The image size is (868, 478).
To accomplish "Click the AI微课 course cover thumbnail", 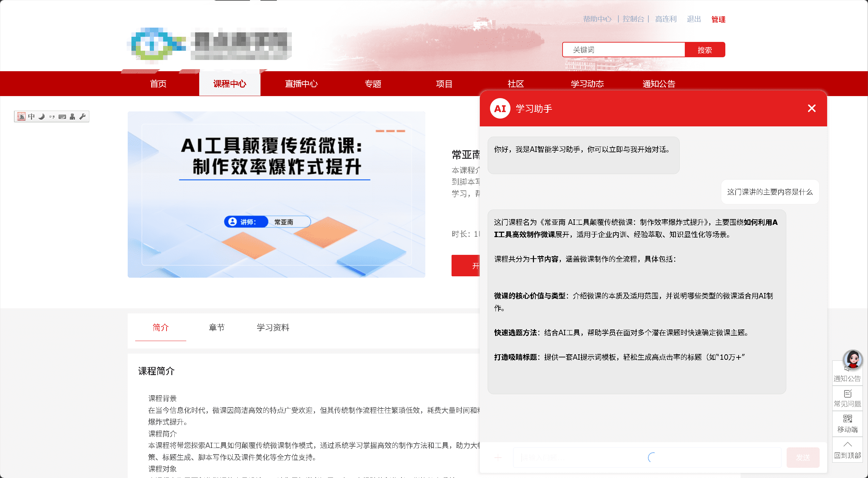I will (276, 194).
